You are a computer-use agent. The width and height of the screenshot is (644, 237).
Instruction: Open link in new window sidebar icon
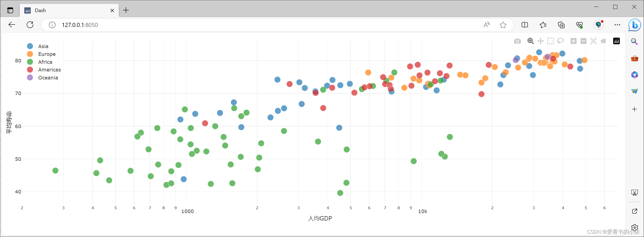point(634,211)
